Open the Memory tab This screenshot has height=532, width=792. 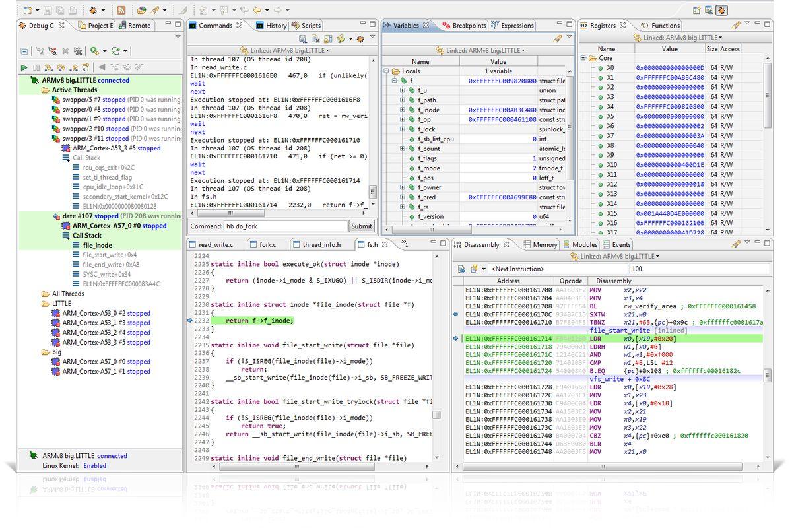point(541,244)
